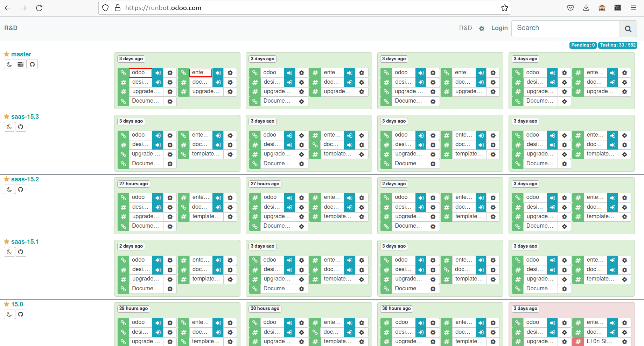The width and height of the screenshot is (644, 346).
Task: Click the moon icon under 15.0
Action: 9,314
